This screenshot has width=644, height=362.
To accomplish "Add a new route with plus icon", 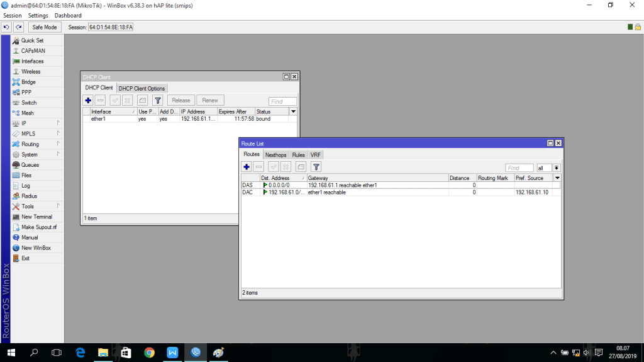I will [x=247, y=167].
